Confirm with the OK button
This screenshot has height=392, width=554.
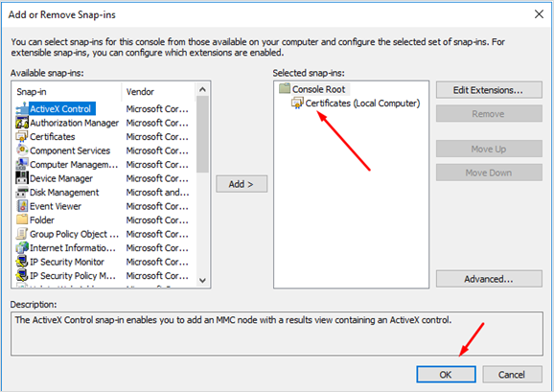coord(446,375)
